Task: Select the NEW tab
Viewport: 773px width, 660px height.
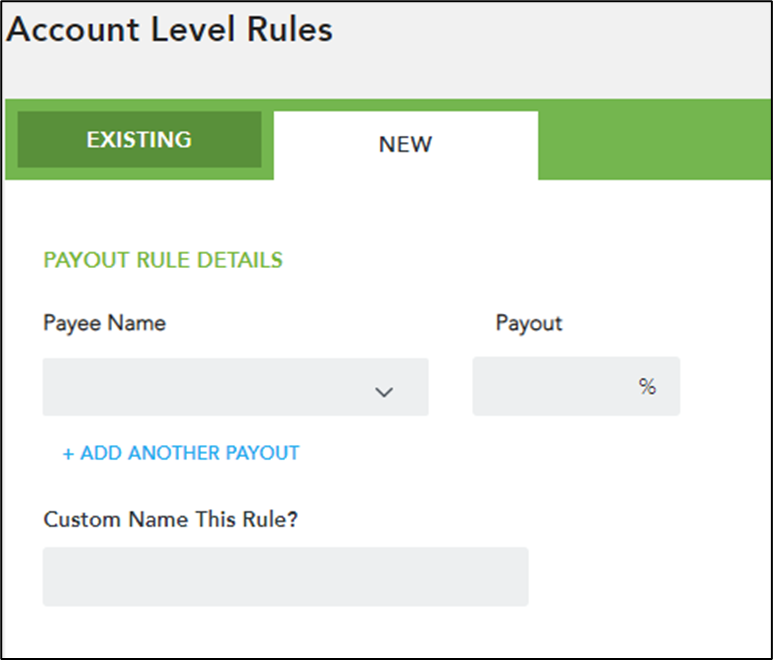Action: point(406,145)
